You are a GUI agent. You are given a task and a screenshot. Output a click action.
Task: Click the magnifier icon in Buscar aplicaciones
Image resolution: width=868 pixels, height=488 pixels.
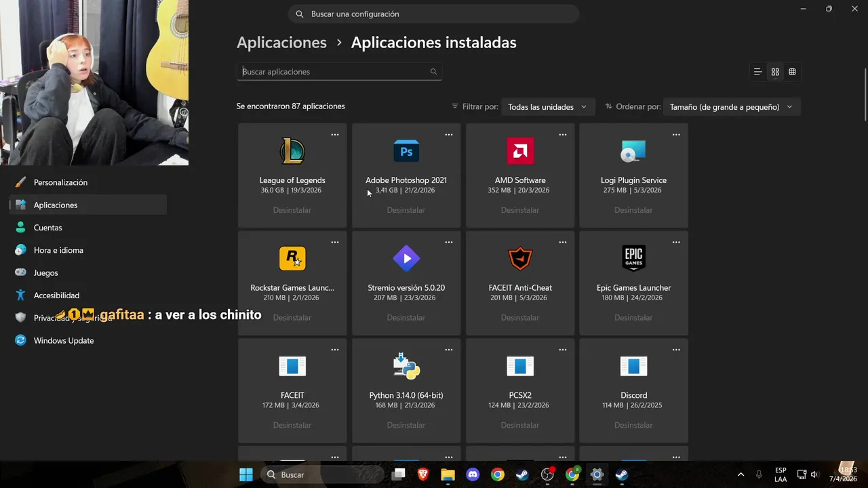(x=433, y=72)
